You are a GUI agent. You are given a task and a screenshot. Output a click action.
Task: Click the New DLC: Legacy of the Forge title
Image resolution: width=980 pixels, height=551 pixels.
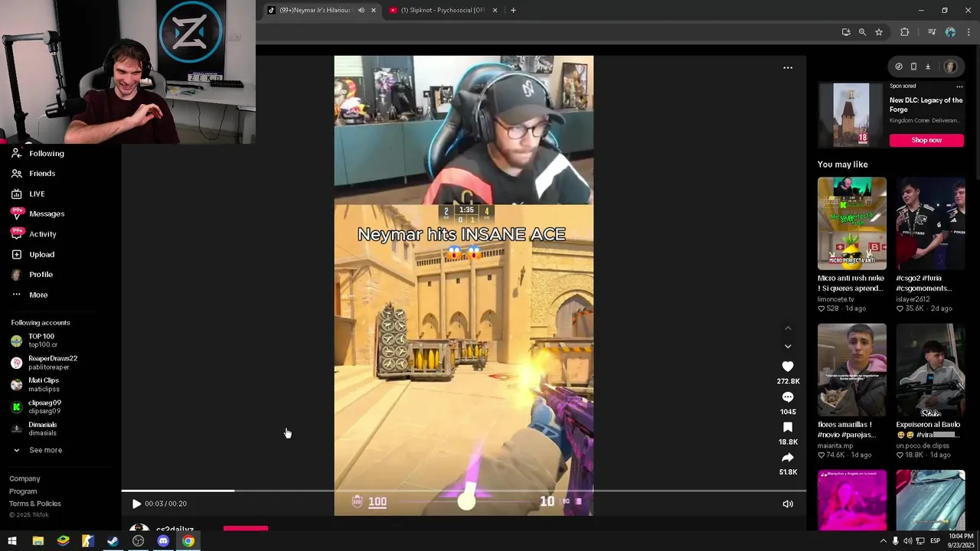[x=926, y=105]
